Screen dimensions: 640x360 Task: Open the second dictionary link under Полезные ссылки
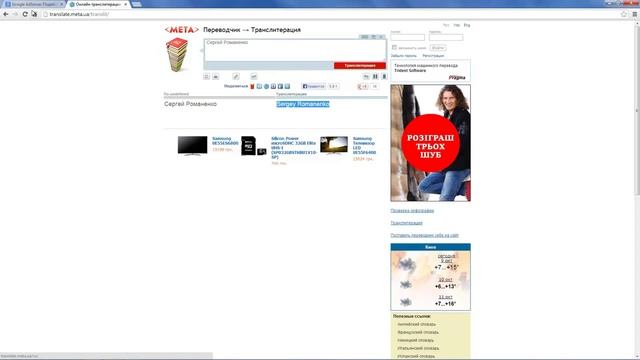point(418,332)
